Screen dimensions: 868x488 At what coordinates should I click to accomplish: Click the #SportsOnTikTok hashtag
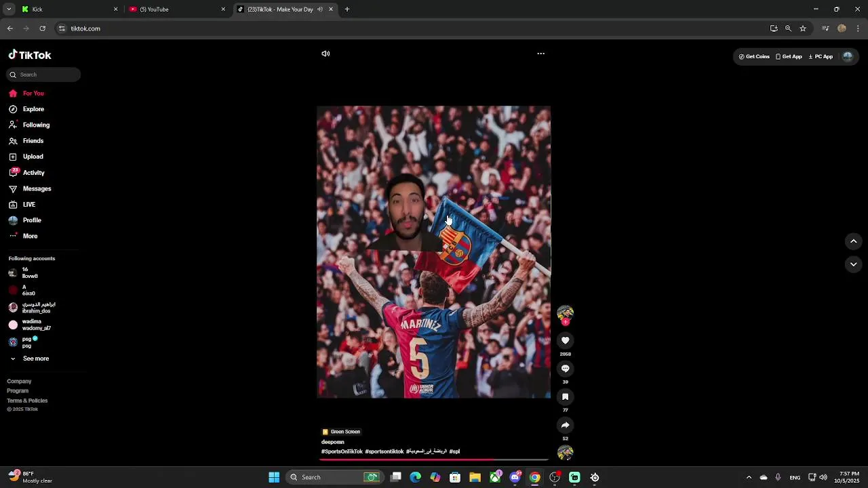pyautogui.click(x=342, y=451)
